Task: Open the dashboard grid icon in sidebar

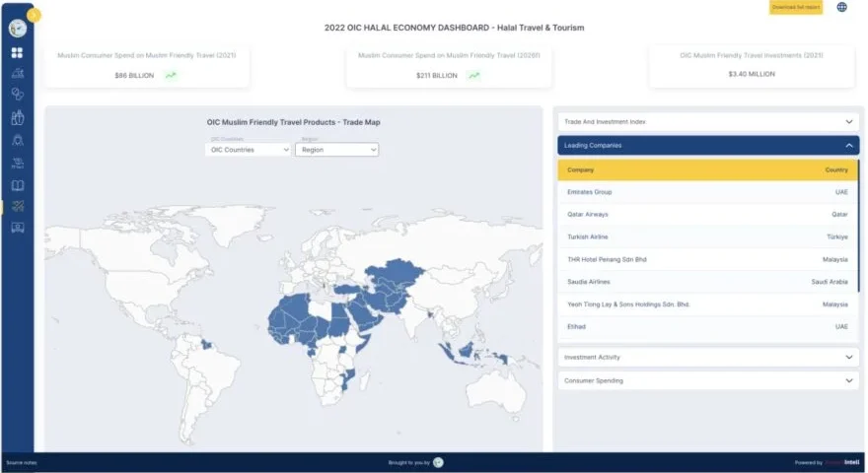Action: pos(17,52)
